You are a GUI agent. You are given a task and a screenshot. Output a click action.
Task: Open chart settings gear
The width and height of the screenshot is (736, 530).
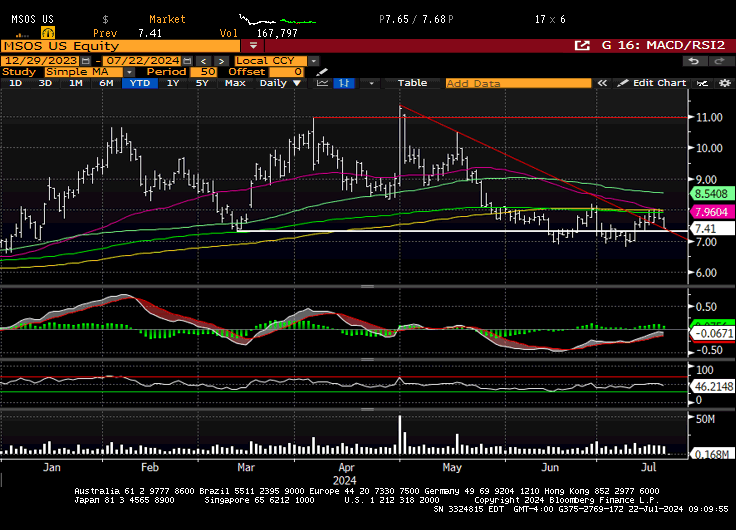725,83
